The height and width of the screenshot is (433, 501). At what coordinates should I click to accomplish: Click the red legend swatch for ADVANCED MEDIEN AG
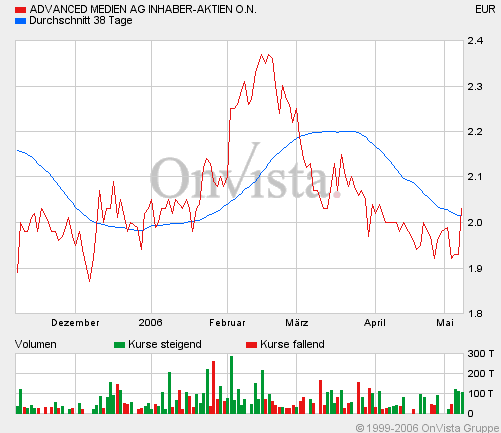point(20,10)
